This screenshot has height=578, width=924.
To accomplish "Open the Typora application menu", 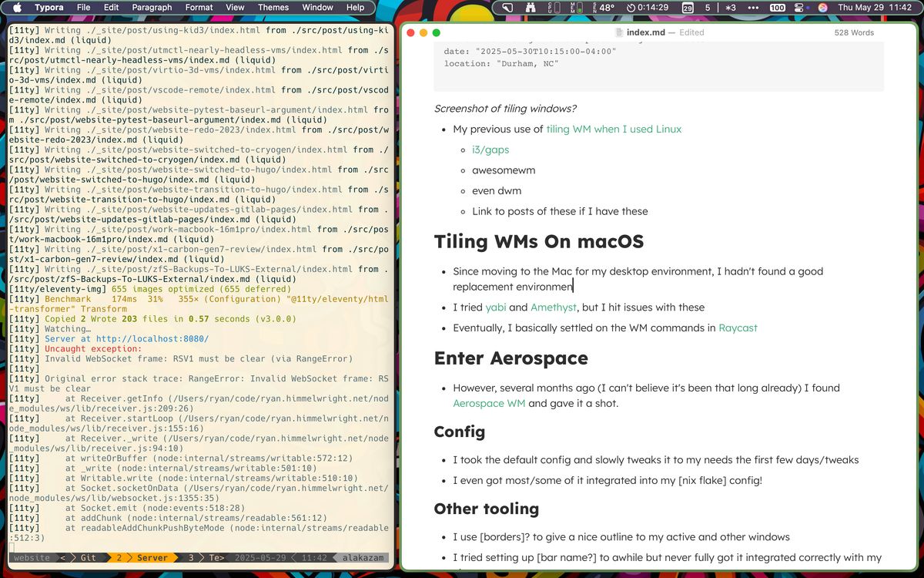I will [x=49, y=8].
